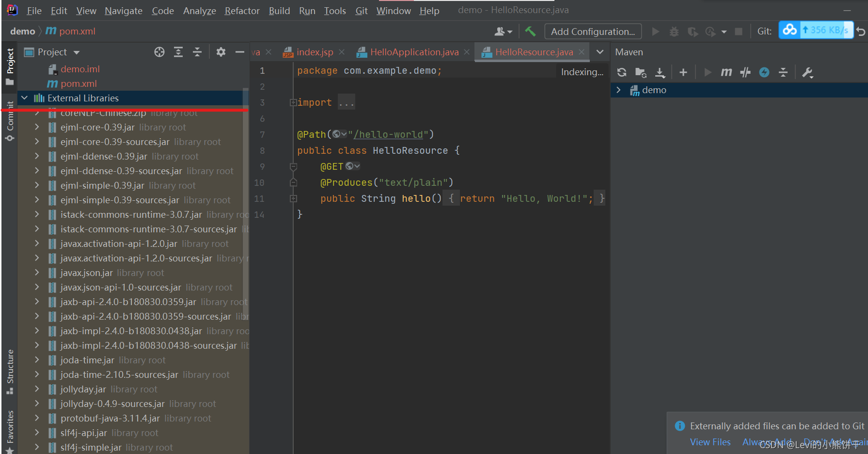
Task: Click View Files link in notification
Action: click(710, 442)
